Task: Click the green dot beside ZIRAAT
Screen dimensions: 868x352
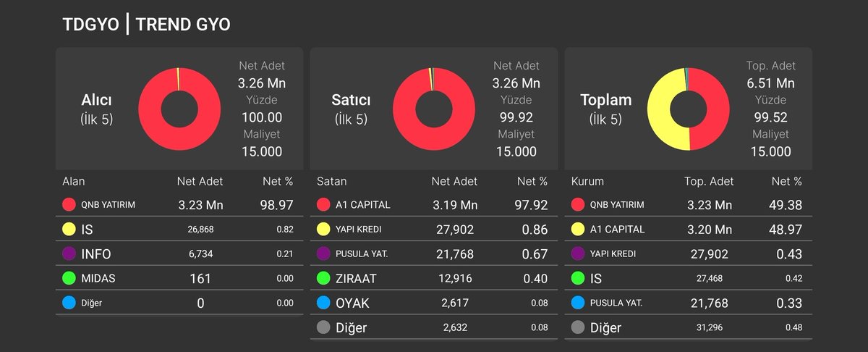Action: [x=323, y=279]
